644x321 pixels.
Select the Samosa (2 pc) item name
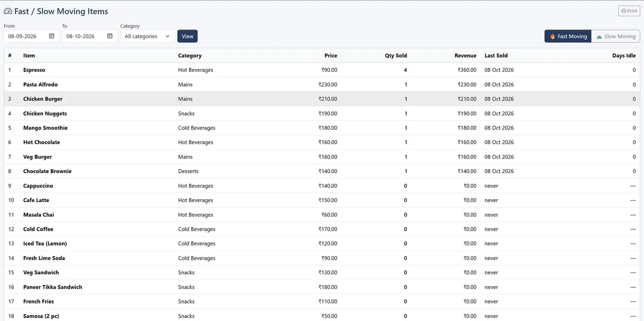pos(41,316)
